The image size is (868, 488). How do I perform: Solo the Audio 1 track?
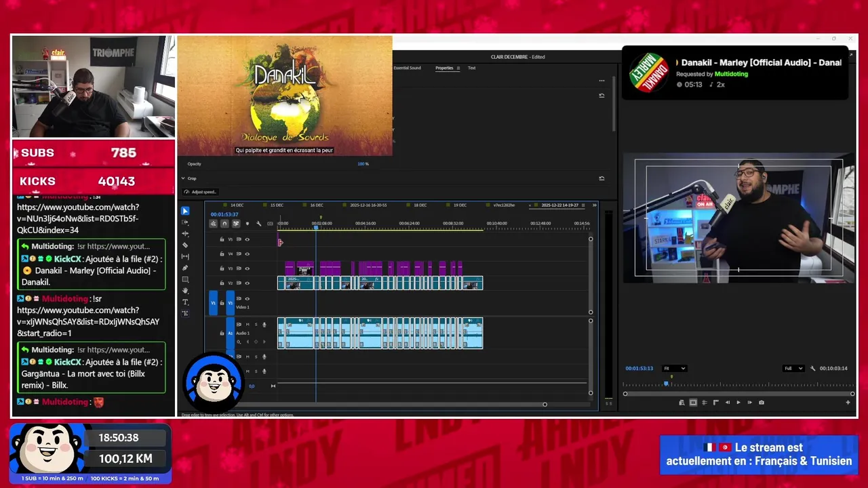256,325
